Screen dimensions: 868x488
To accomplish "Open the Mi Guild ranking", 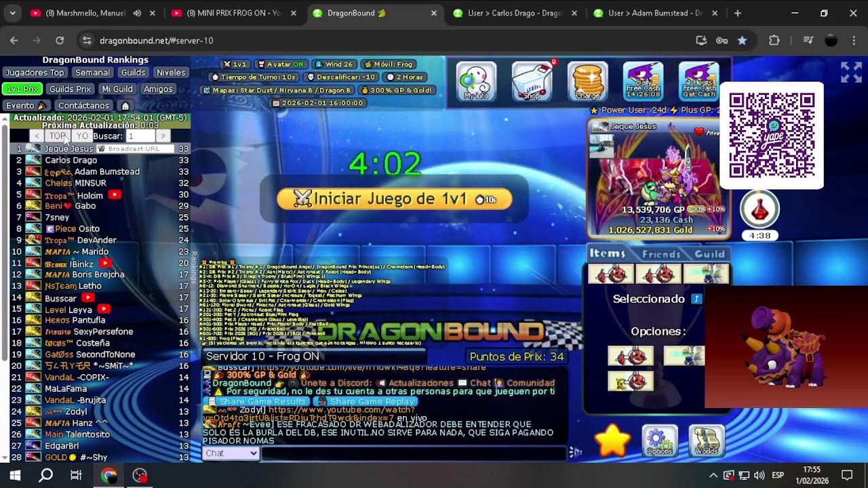I will point(117,89).
